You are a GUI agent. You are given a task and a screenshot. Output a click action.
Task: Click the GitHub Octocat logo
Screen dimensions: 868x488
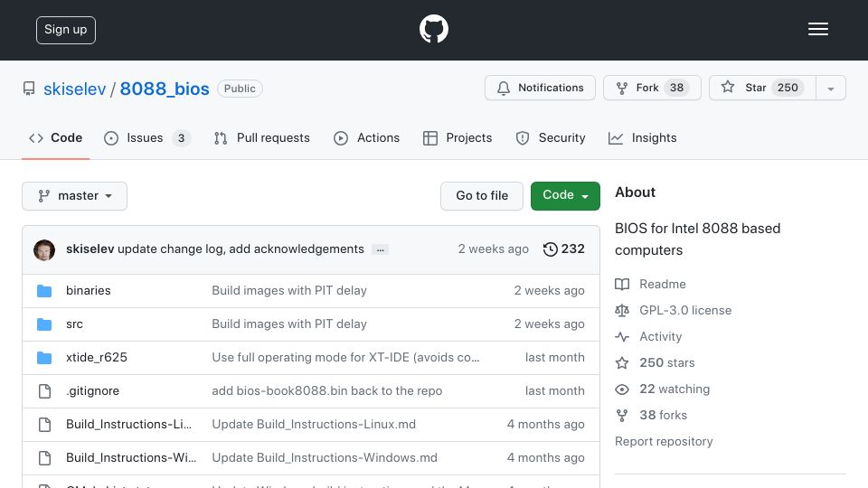coord(433,29)
